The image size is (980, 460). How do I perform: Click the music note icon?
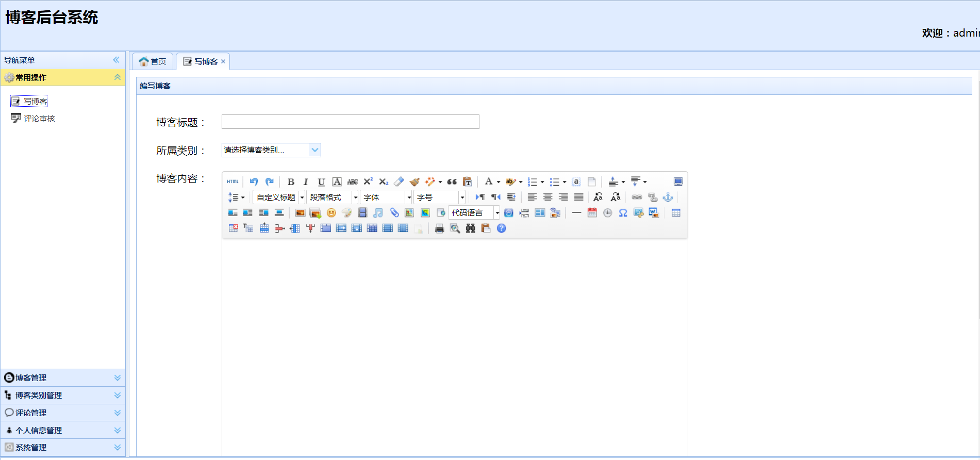[x=378, y=213]
